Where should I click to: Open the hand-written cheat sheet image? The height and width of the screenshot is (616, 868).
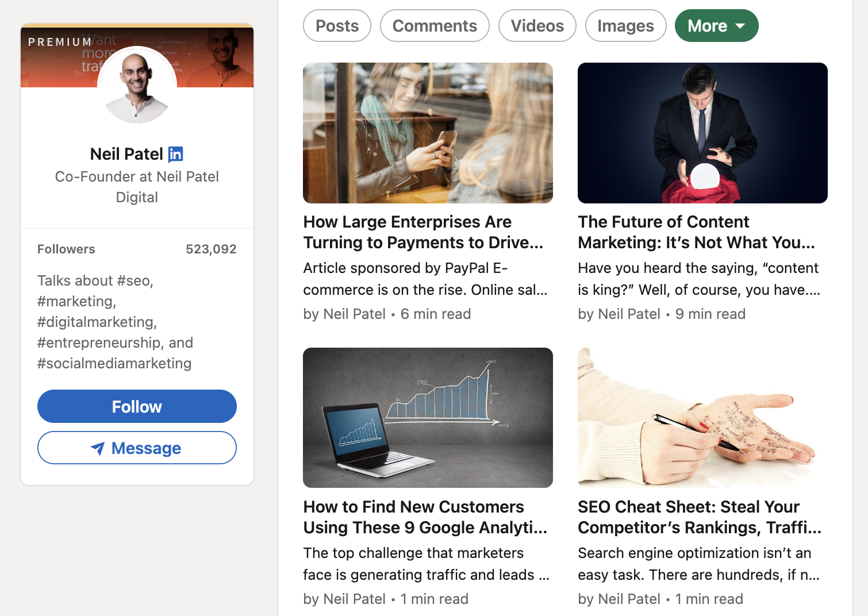tap(702, 418)
